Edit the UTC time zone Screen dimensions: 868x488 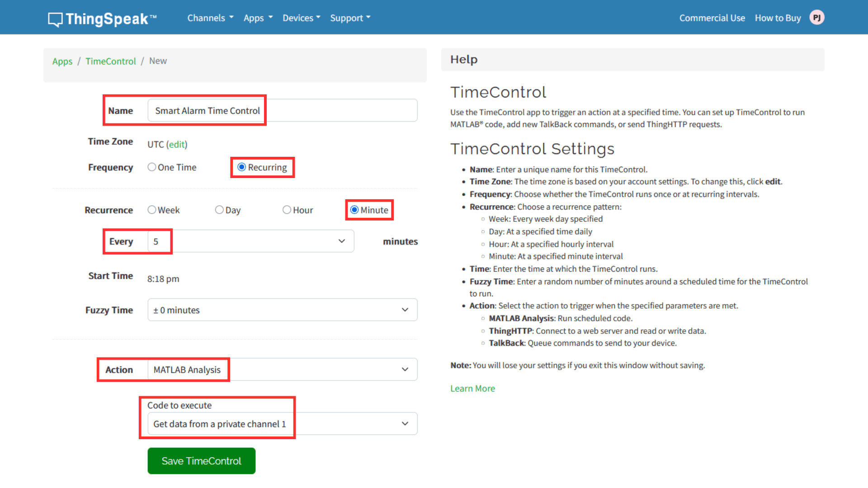(x=177, y=144)
